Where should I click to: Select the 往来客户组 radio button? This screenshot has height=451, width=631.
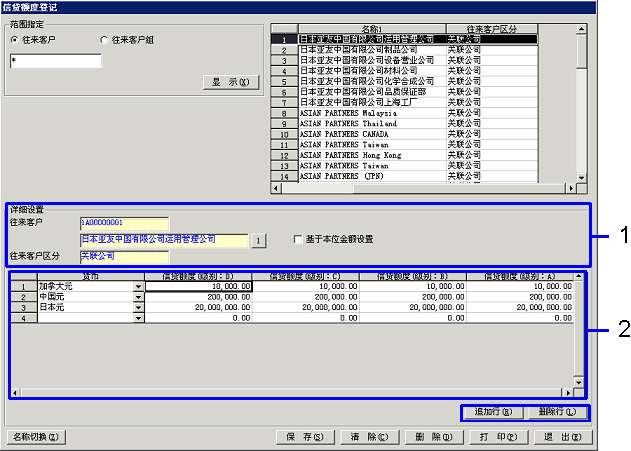click(104, 39)
